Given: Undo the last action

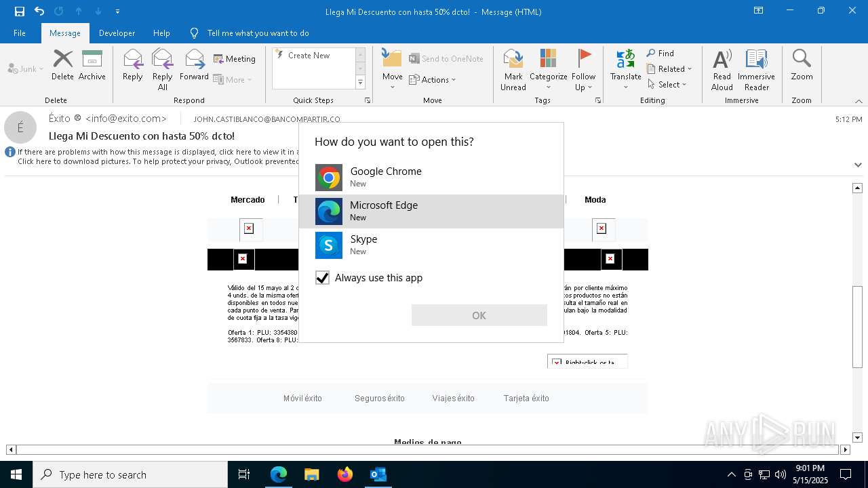Looking at the screenshot, I should click(x=39, y=12).
